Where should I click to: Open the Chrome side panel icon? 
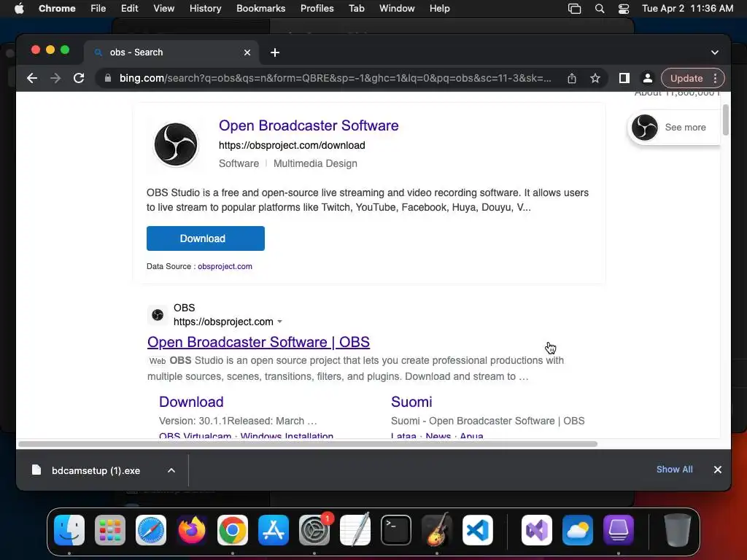(x=624, y=78)
